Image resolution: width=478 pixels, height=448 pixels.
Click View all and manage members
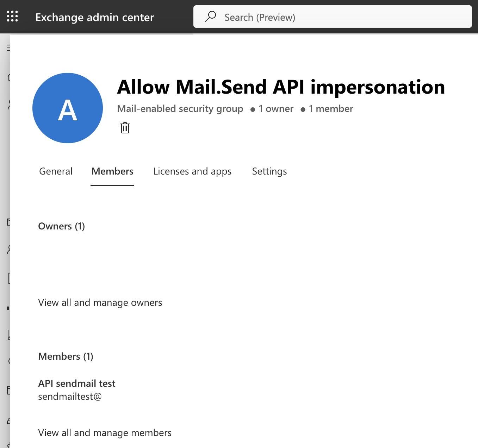[x=105, y=433]
